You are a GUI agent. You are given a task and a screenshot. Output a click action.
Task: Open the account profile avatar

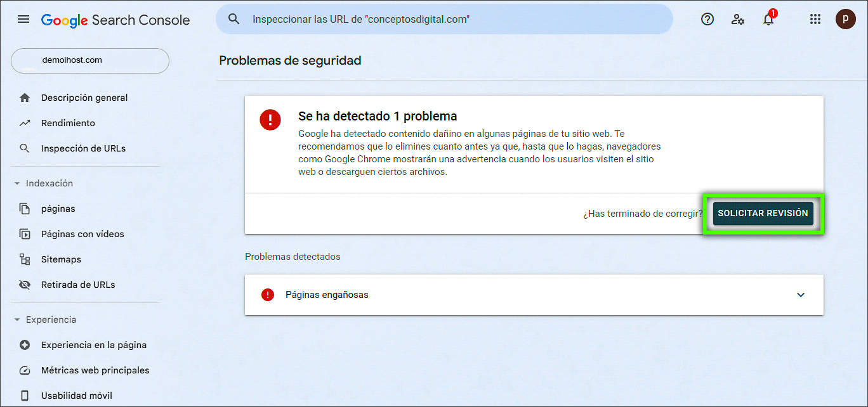coord(845,20)
